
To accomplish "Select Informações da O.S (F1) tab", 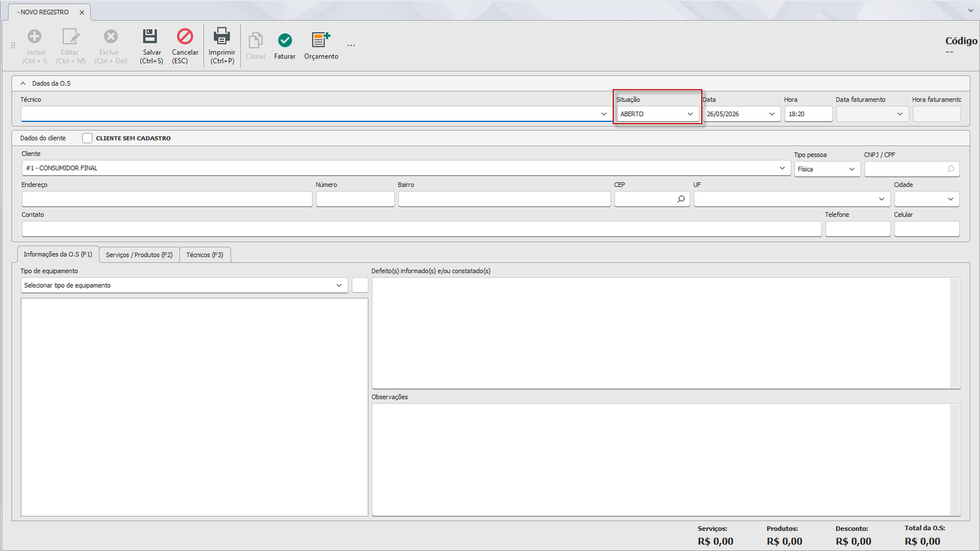I will (x=58, y=254).
